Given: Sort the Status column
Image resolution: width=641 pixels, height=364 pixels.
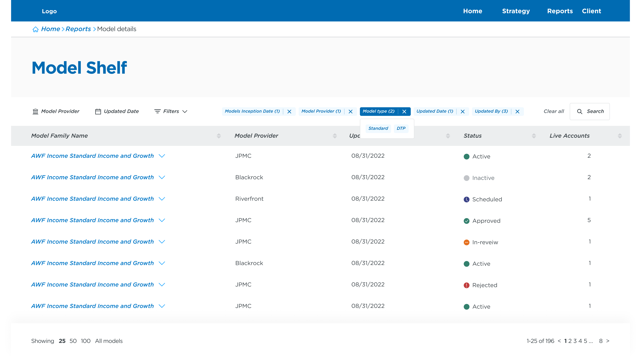Looking at the screenshot, I should pyautogui.click(x=534, y=136).
